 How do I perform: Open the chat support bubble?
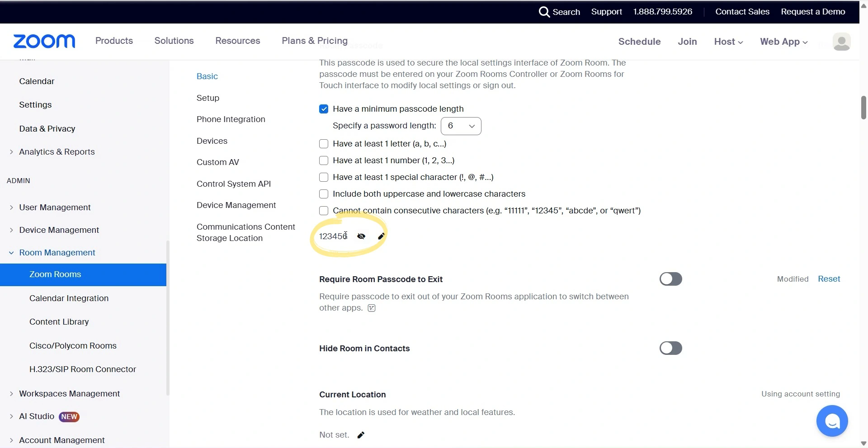click(832, 421)
